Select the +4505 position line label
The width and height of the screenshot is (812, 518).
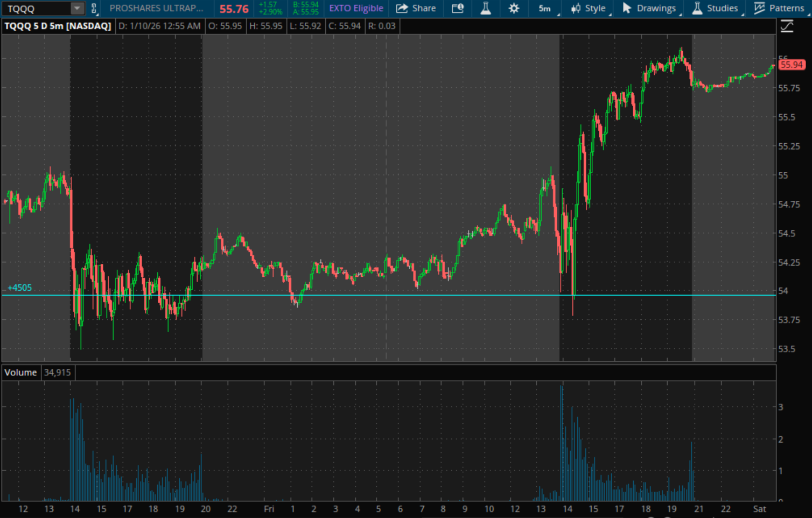[x=20, y=288]
